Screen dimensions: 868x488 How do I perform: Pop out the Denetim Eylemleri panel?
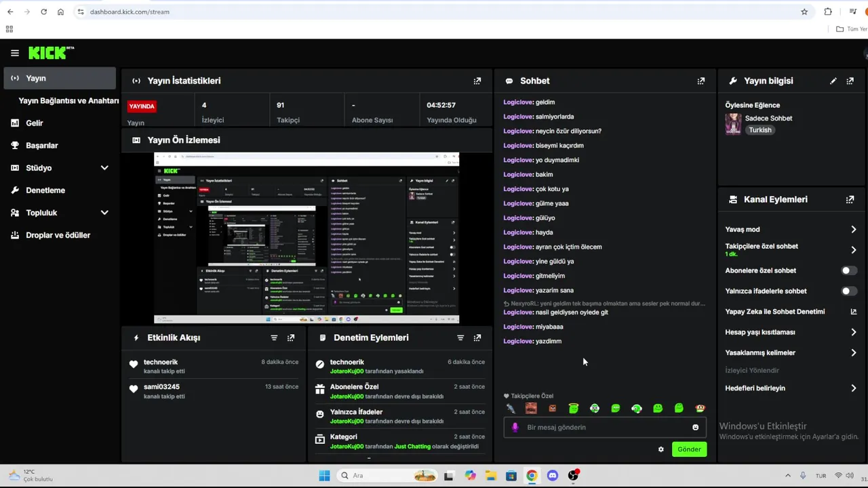477,338
